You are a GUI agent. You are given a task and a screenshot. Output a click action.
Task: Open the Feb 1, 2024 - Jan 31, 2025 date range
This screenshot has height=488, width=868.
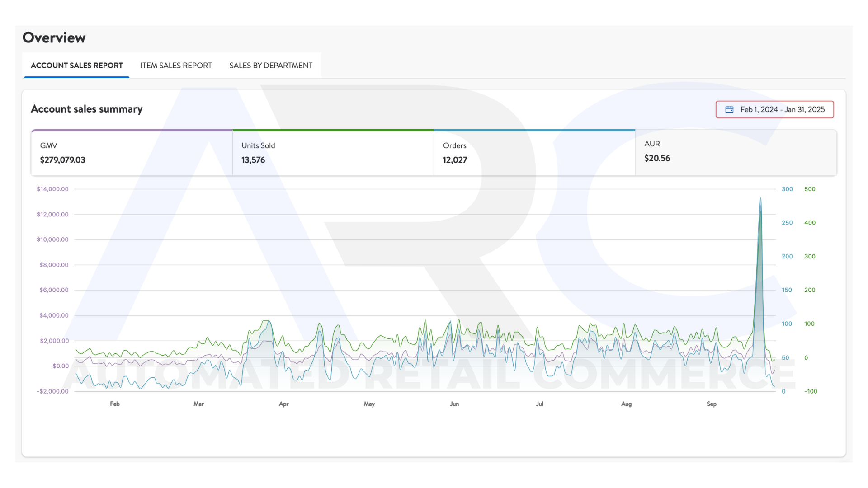tap(782, 109)
